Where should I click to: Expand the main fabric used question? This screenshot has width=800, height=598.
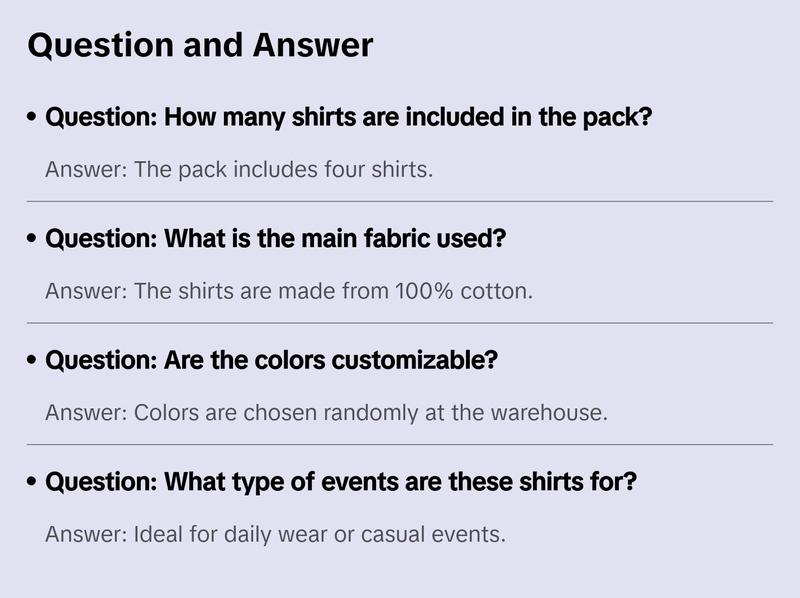[x=276, y=240]
